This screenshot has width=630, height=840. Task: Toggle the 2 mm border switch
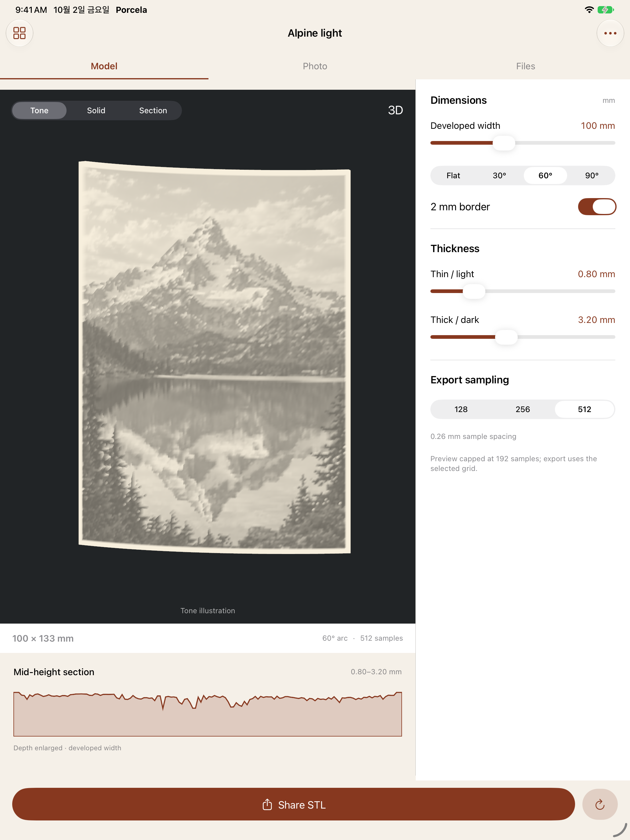[597, 207]
